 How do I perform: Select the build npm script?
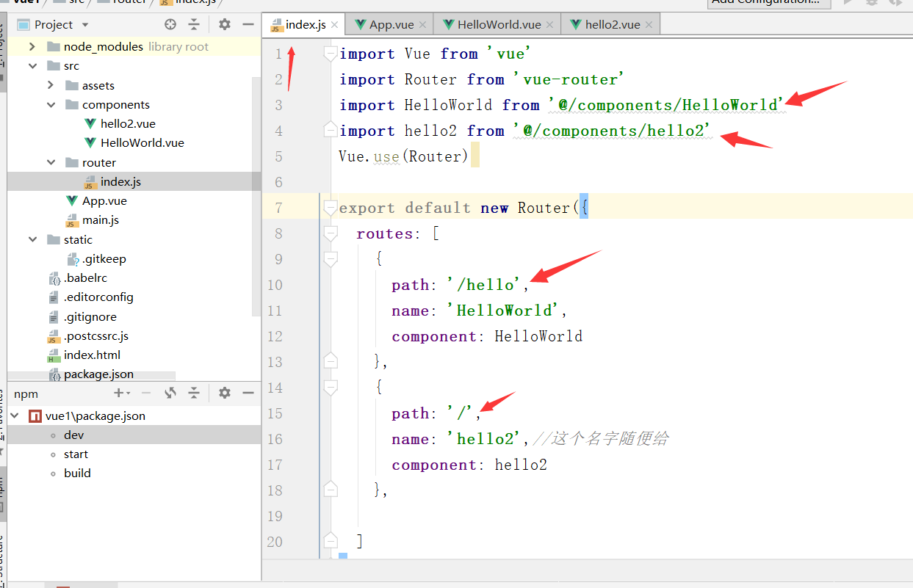(x=77, y=473)
